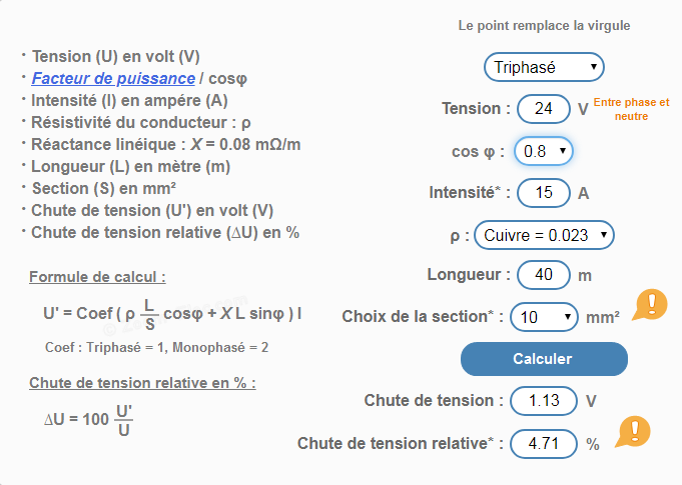Click the arrow in the Cuivre dropdown
The height and width of the screenshot is (485, 682).
(604, 235)
